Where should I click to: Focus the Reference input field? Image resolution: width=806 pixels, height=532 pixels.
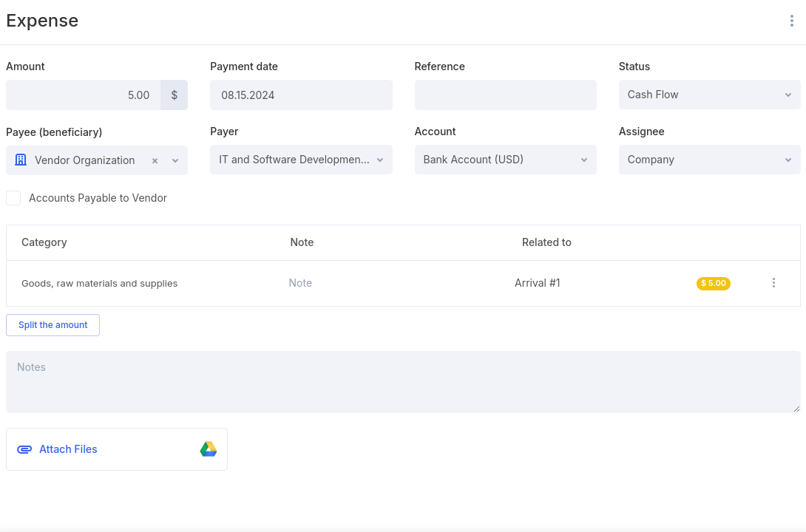pyautogui.click(x=505, y=95)
